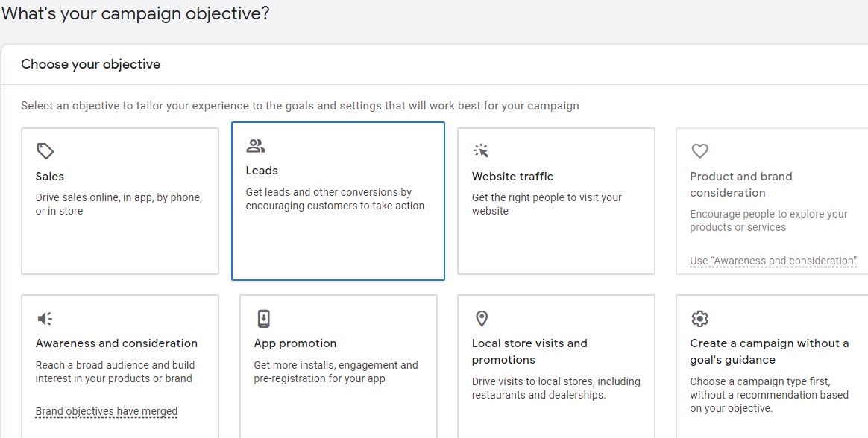Screen dimensions: 868x438
Task: Click the "Drive sales online, in app" description
Action: [x=119, y=204]
